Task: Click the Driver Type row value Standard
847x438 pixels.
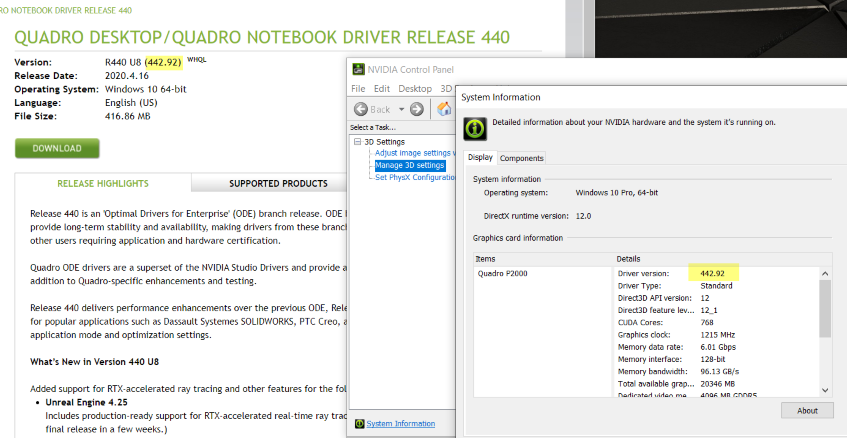Action: coord(716,286)
